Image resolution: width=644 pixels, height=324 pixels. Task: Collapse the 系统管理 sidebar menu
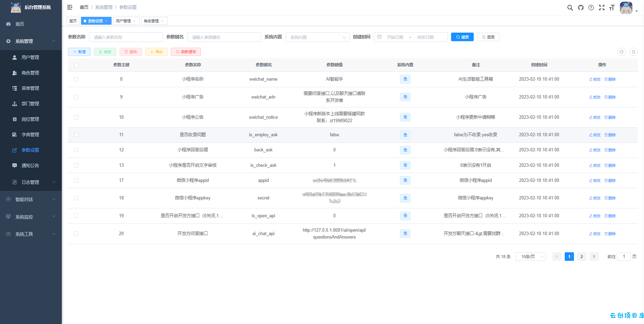point(31,41)
